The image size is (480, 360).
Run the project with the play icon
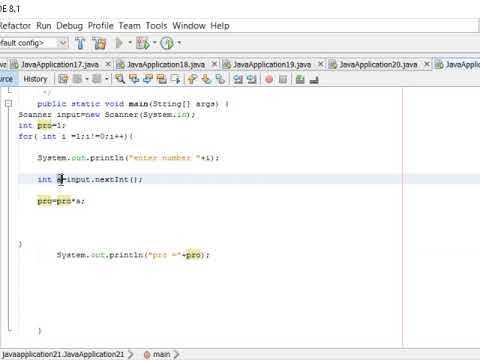119,43
